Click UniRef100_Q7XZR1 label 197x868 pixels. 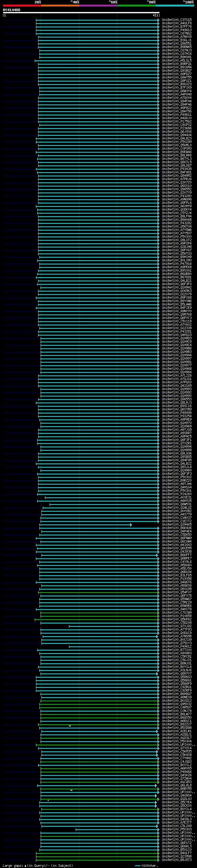(x=177, y=443)
